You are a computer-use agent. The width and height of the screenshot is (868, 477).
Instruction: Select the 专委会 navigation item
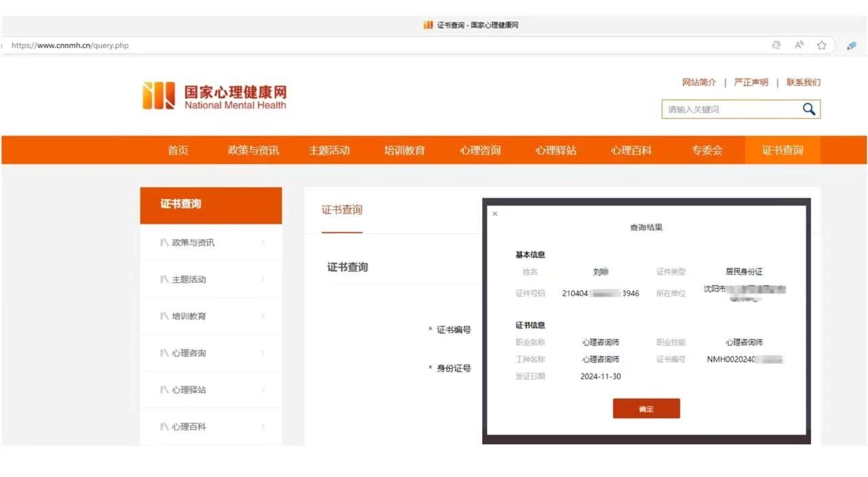click(707, 150)
